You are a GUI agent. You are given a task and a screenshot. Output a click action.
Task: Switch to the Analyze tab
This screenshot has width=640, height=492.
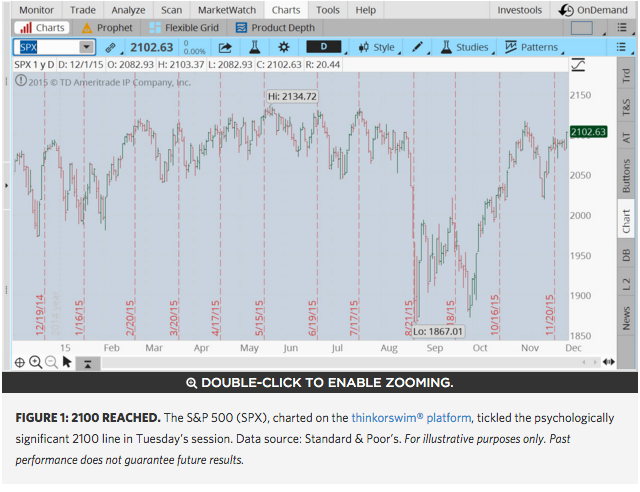pos(128,10)
